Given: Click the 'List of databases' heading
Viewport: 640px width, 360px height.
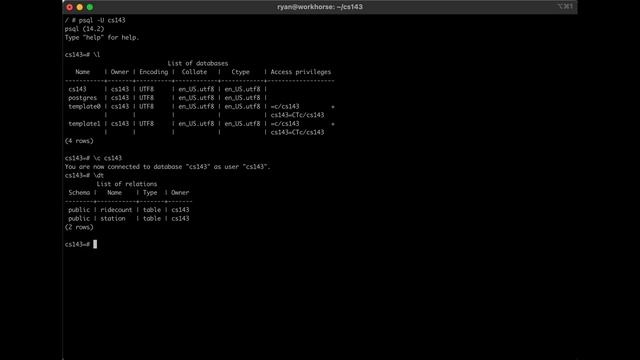Looking at the screenshot, I should tap(198, 63).
